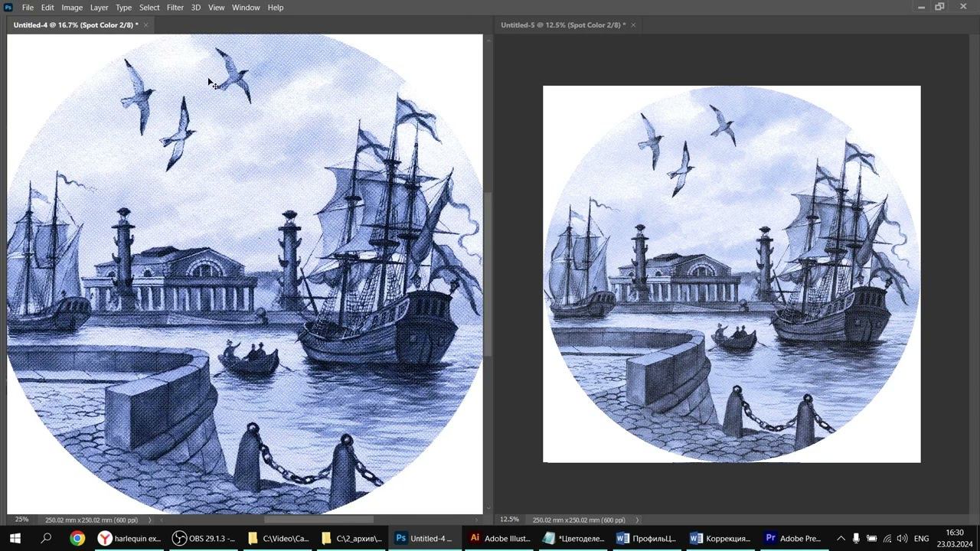Click the 12.5% zoom field of Untitled-5
This screenshot has height=551, width=980.
click(509, 520)
